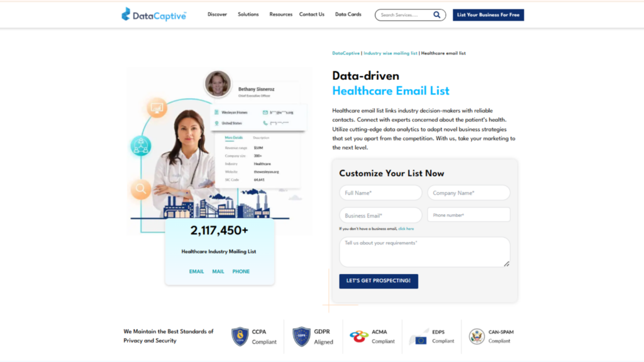
Task: Click the search magnifier icon
Action: tap(437, 14)
